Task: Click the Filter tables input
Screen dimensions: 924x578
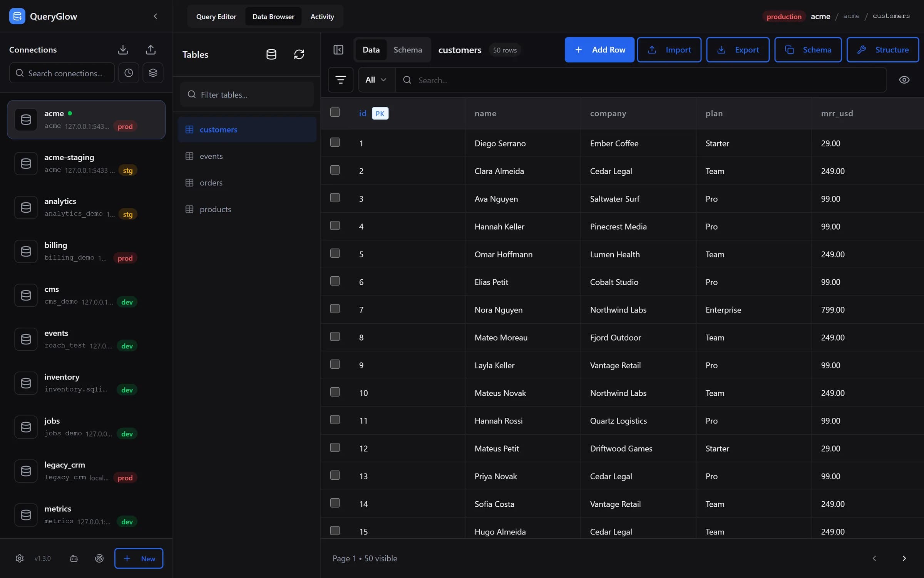Action: click(247, 94)
